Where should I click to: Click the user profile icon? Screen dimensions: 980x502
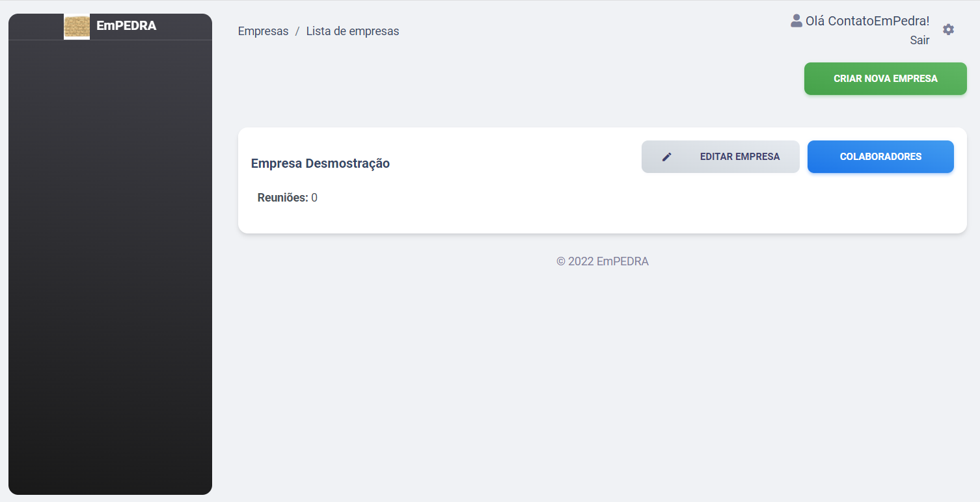tap(796, 21)
